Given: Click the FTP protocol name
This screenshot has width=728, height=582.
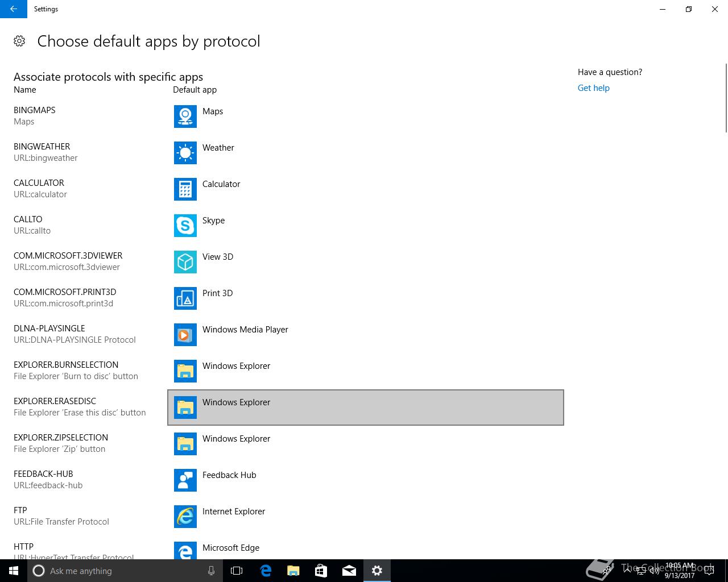Looking at the screenshot, I should point(20,510).
